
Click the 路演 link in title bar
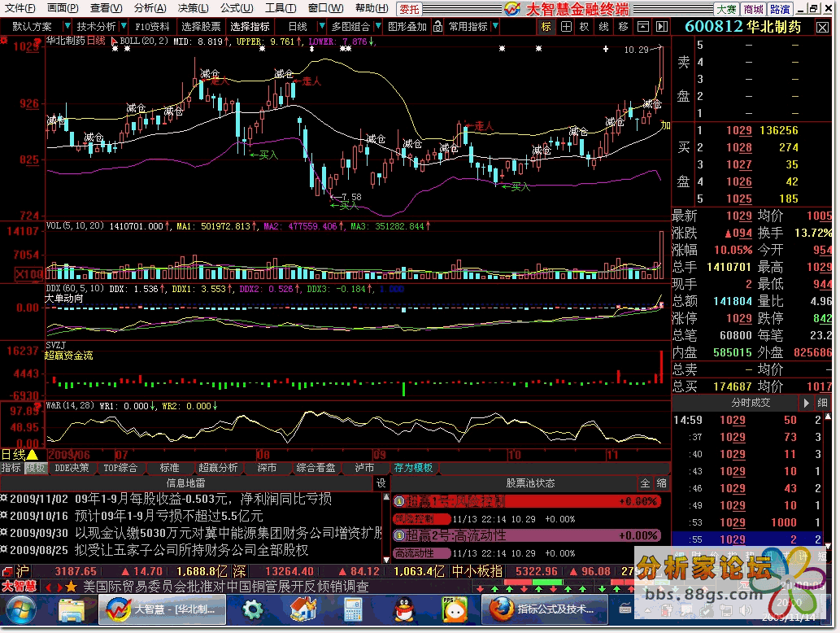780,9
